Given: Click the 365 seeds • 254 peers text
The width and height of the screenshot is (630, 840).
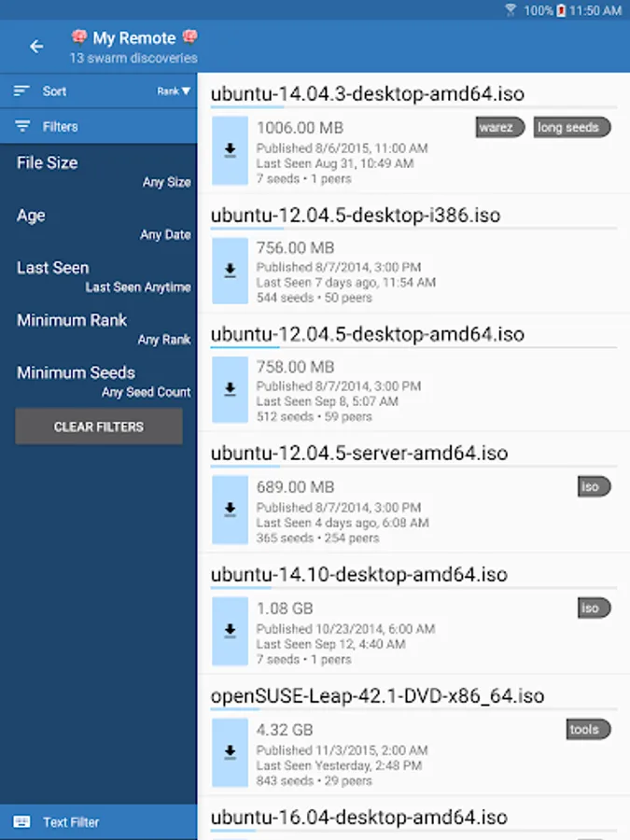Looking at the screenshot, I should (x=317, y=538).
